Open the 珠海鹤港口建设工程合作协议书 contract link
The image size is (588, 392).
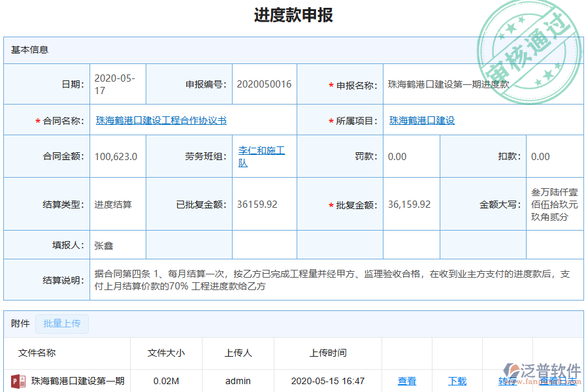[161, 120]
